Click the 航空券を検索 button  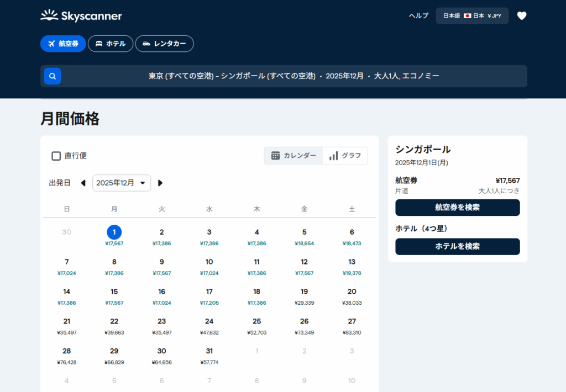[x=457, y=208]
